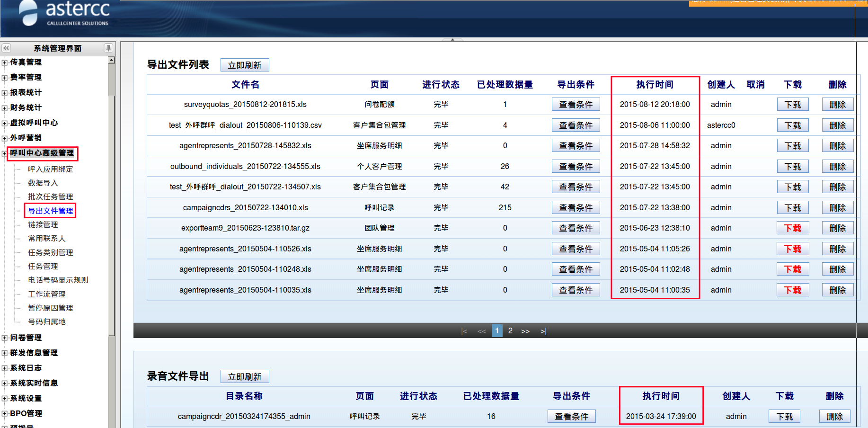Delete campaigncdrs_20150722-134010.xls row
The width and height of the screenshot is (868, 428).
point(837,208)
